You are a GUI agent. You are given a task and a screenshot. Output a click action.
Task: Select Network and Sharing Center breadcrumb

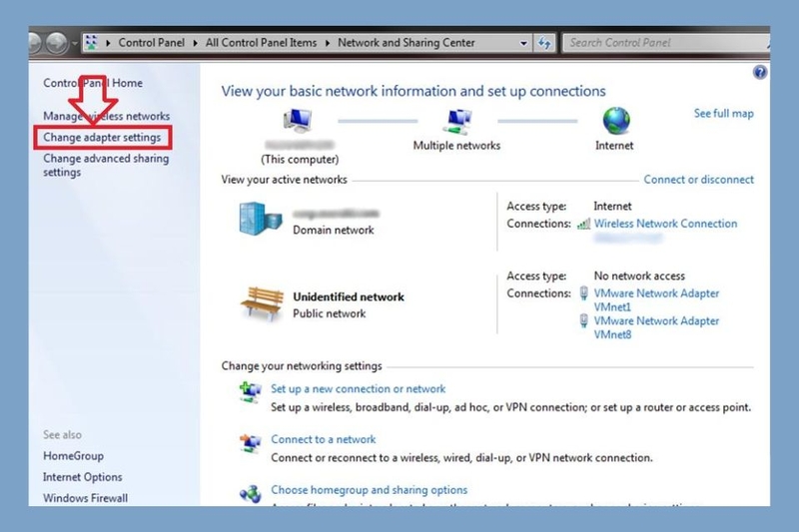click(x=406, y=43)
